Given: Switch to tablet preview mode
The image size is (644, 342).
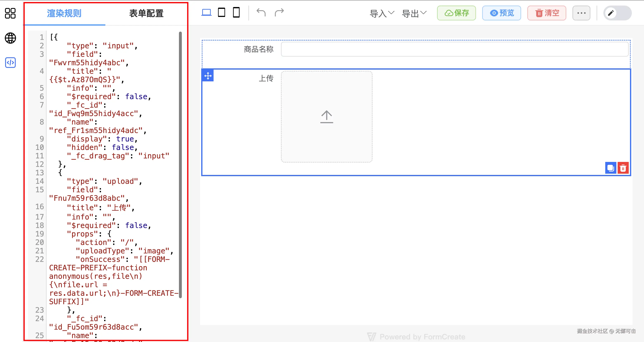Looking at the screenshot, I should pos(221,12).
